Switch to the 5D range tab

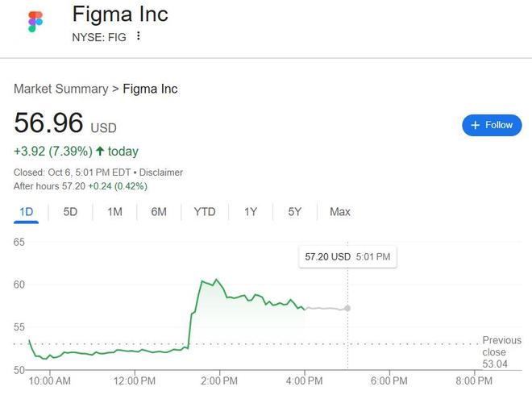(70, 212)
